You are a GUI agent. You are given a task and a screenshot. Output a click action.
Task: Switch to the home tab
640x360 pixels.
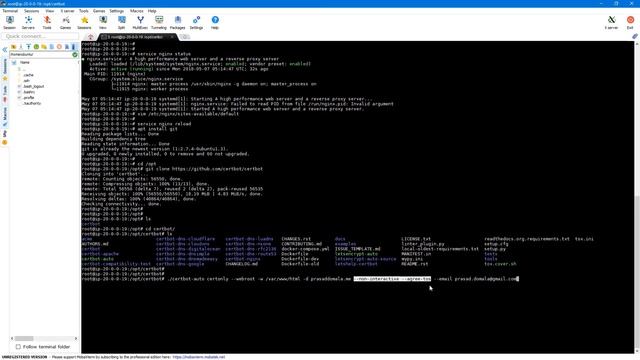[91, 37]
